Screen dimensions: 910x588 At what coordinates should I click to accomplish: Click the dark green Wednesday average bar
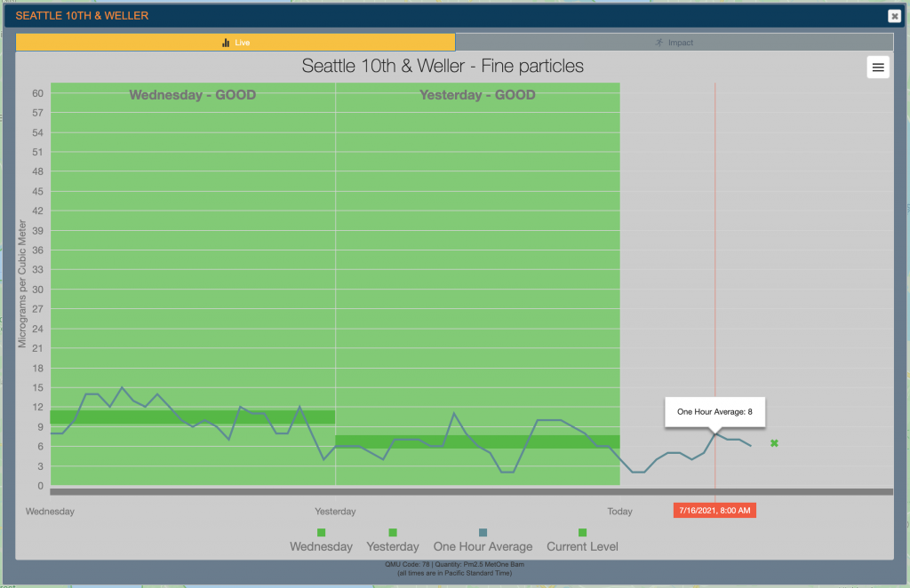click(x=192, y=417)
